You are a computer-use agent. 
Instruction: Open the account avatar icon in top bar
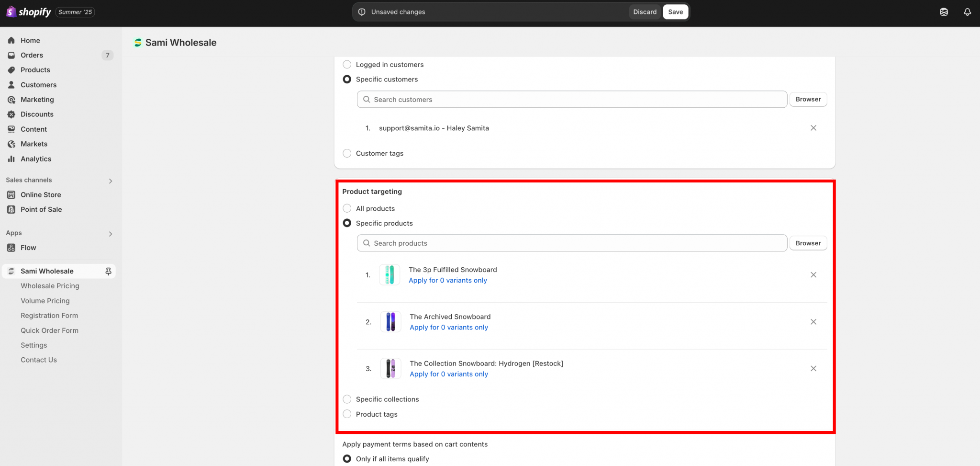click(x=944, y=12)
